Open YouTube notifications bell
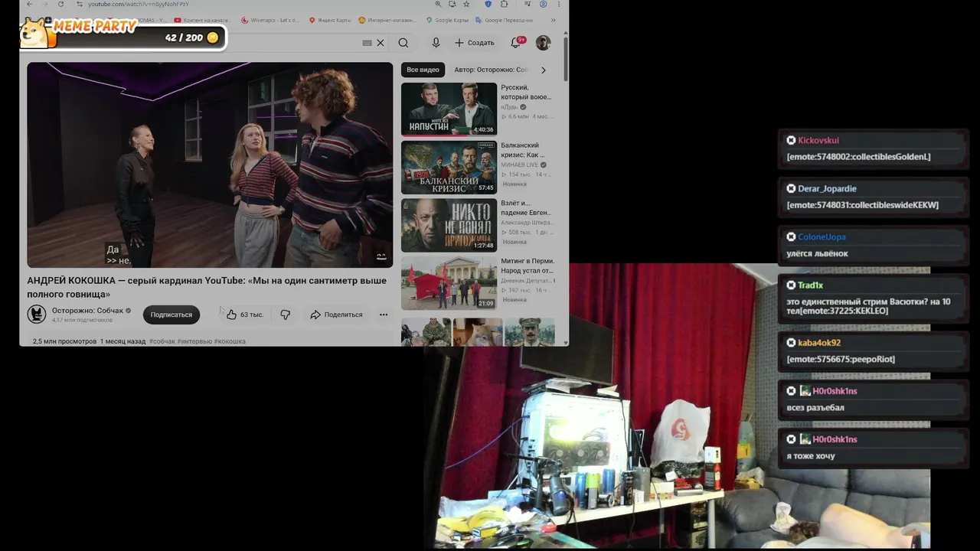This screenshot has width=980, height=551. pos(516,42)
